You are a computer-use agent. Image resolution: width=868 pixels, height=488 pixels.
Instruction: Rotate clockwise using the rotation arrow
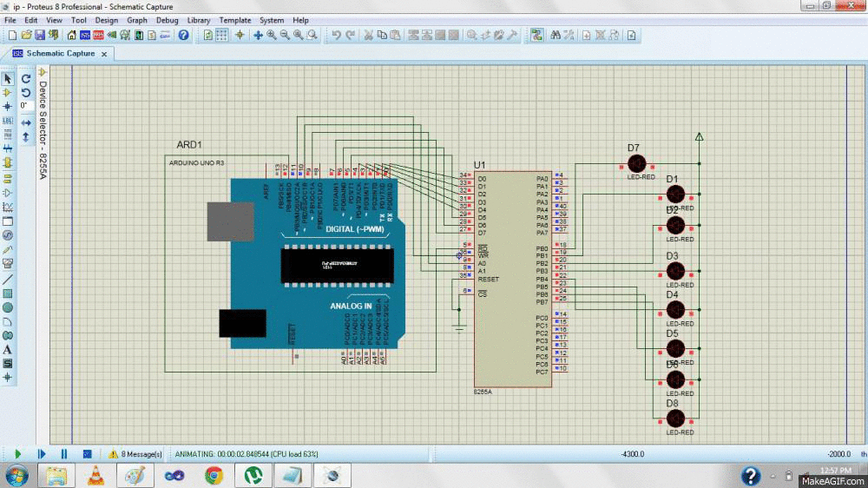click(26, 79)
